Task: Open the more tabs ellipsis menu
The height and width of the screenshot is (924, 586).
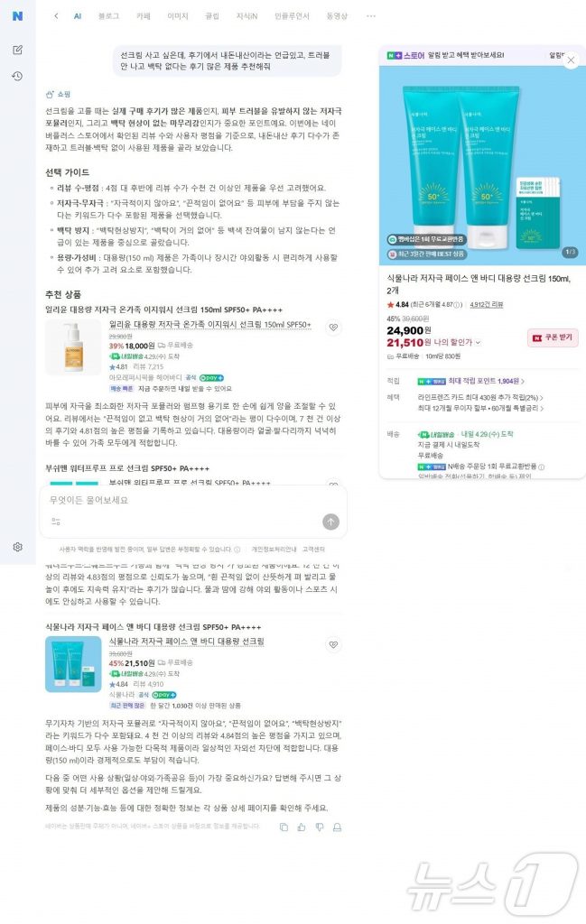Action: pyautogui.click(x=371, y=16)
